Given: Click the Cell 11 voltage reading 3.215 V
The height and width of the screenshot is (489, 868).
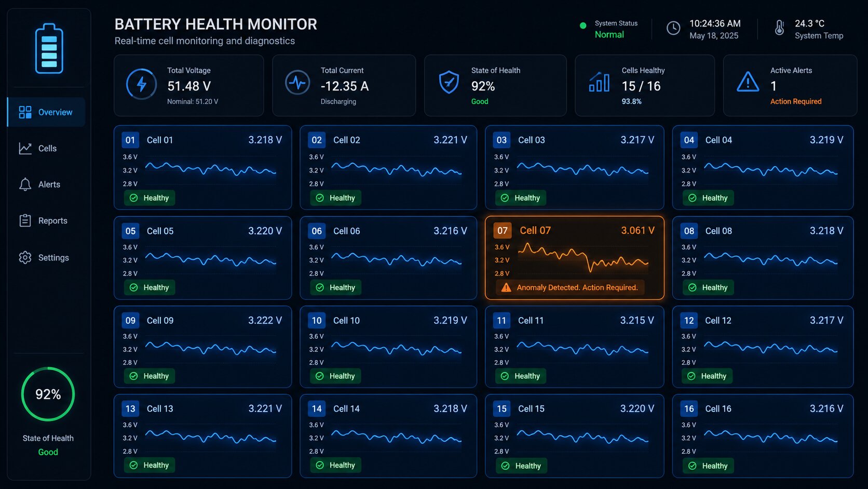Looking at the screenshot, I should coord(637,320).
